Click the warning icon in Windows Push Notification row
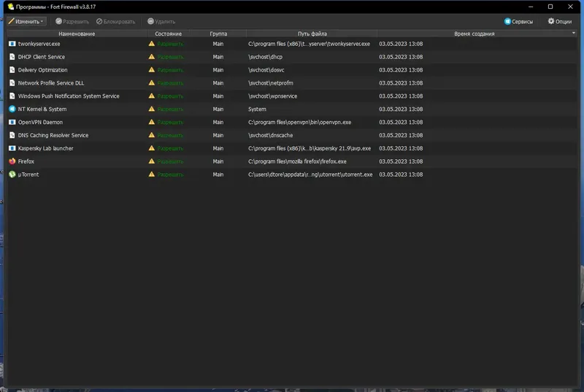The image size is (584, 392). [152, 96]
